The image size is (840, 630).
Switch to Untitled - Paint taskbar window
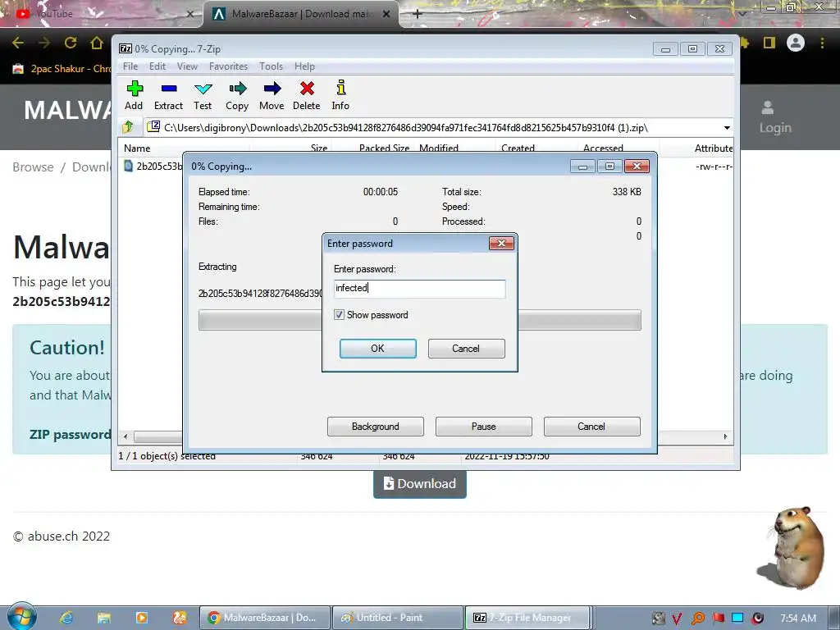398,618
